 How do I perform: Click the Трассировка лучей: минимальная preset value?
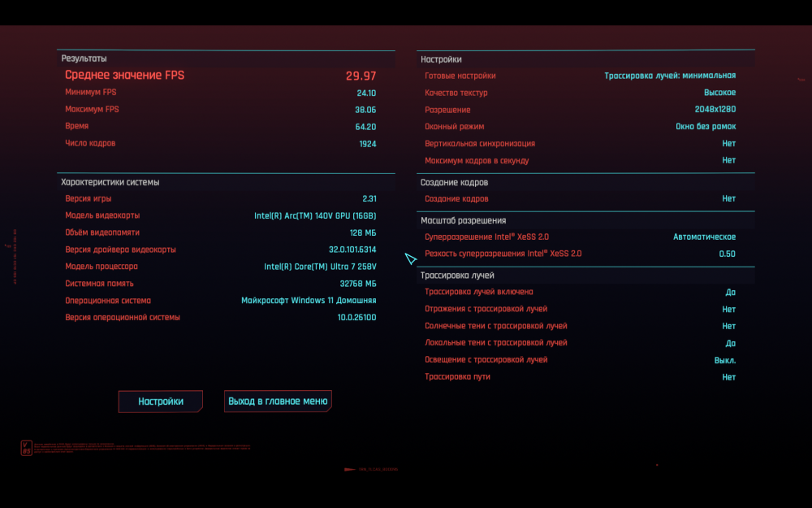coord(670,76)
